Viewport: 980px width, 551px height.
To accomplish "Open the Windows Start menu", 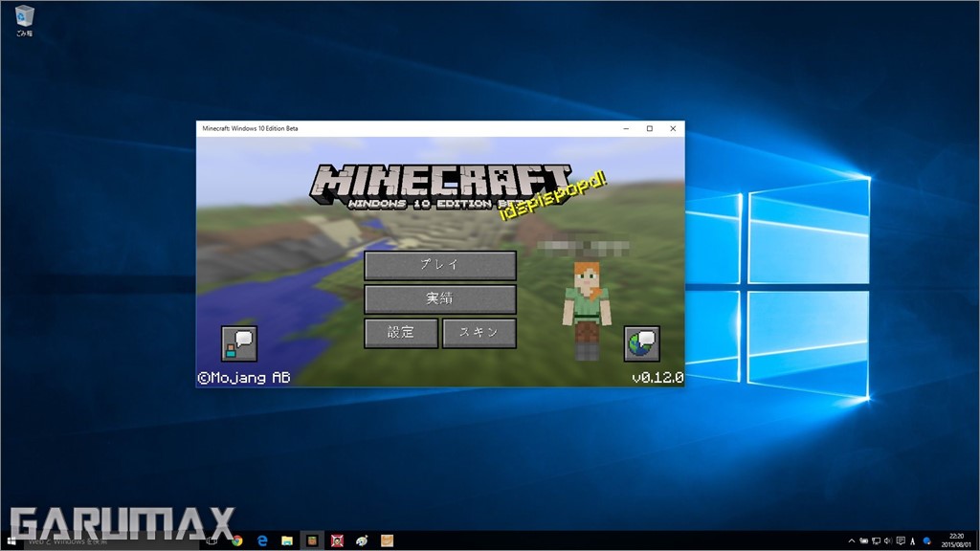I will (x=13, y=540).
